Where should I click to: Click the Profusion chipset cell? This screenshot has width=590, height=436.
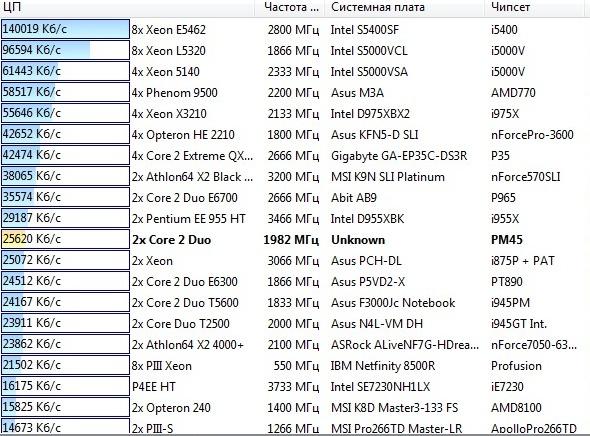point(516,366)
